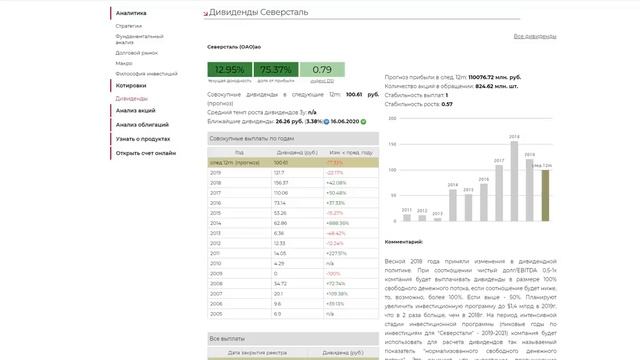Click the blue info icon next to 3.38%
The height and width of the screenshot is (360, 640).
point(326,122)
